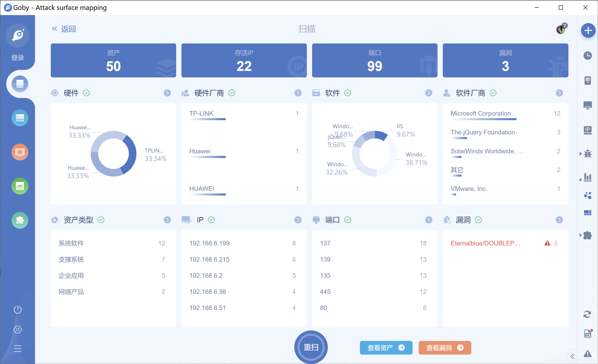Select 系统软件 asset type row

coord(112,243)
